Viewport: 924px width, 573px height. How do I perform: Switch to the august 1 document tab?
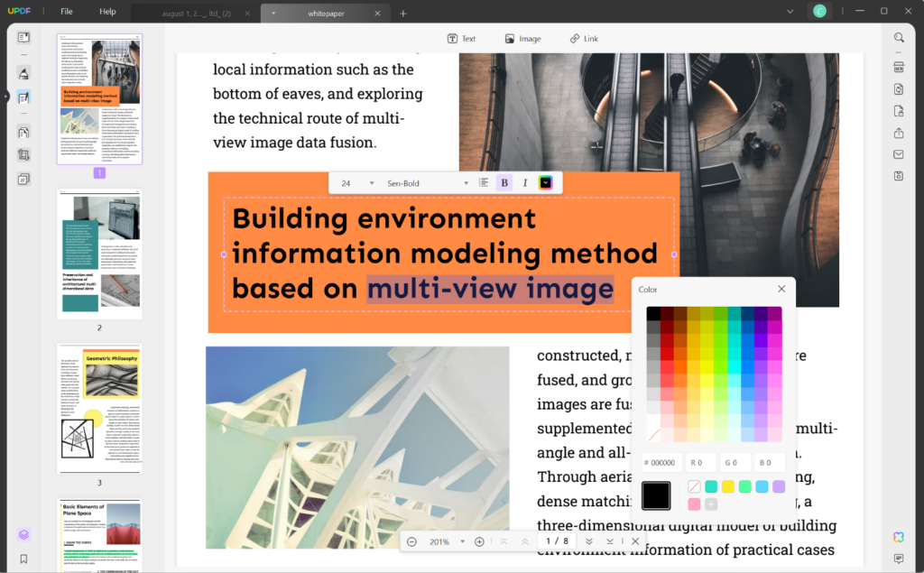click(196, 13)
